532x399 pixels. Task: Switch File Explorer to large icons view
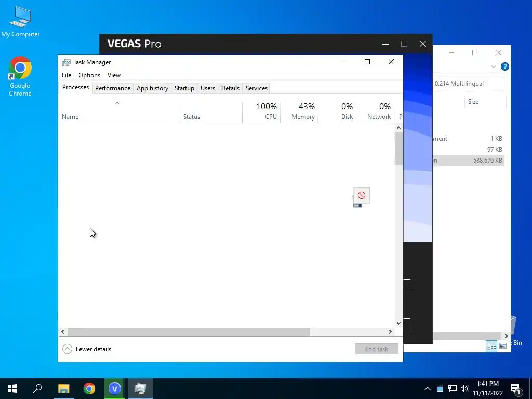[x=503, y=346]
